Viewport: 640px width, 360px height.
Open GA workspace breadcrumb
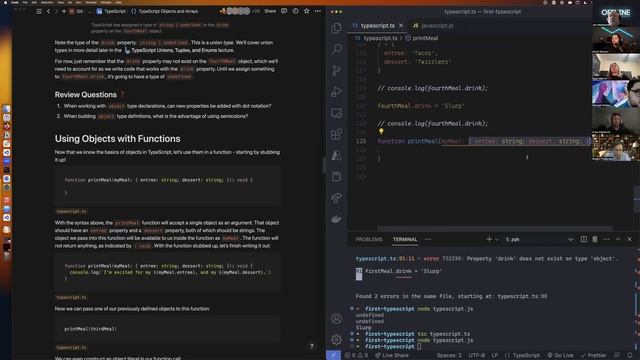76,11
